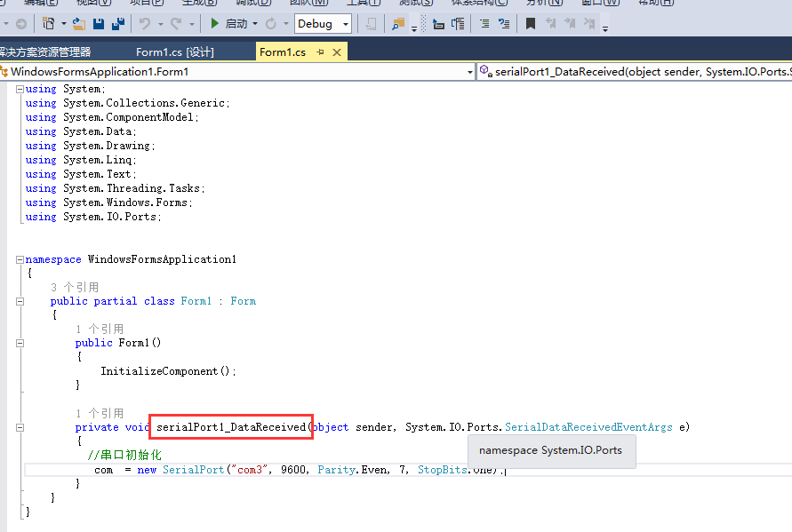The height and width of the screenshot is (532, 792).
Task: Open the Redo history dropdown arrow
Action: coord(191,24)
